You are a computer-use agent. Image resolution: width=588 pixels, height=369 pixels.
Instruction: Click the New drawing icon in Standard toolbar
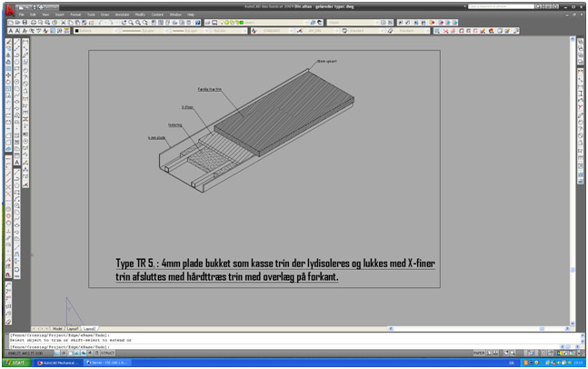11,23
